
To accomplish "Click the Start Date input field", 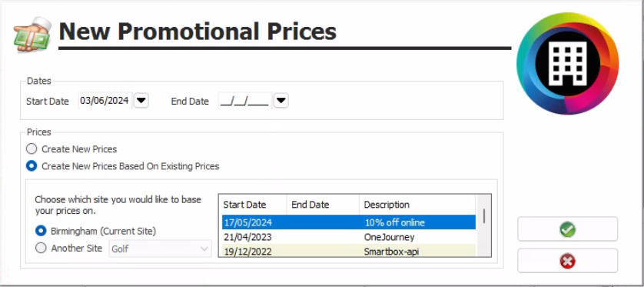I will click(x=105, y=101).
